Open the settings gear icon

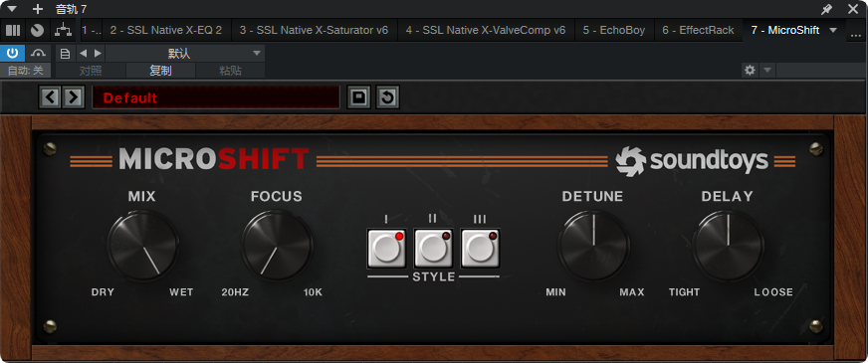(x=751, y=70)
